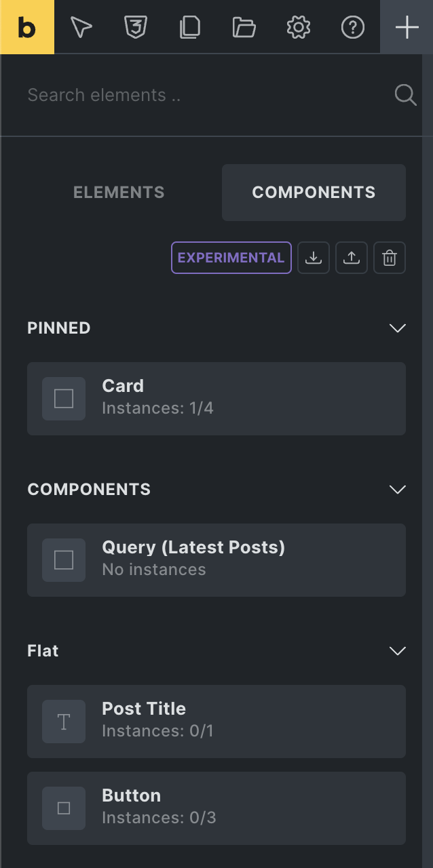433x868 pixels.
Task: Collapse the PINNED section chevron
Action: click(x=397, y=328)
